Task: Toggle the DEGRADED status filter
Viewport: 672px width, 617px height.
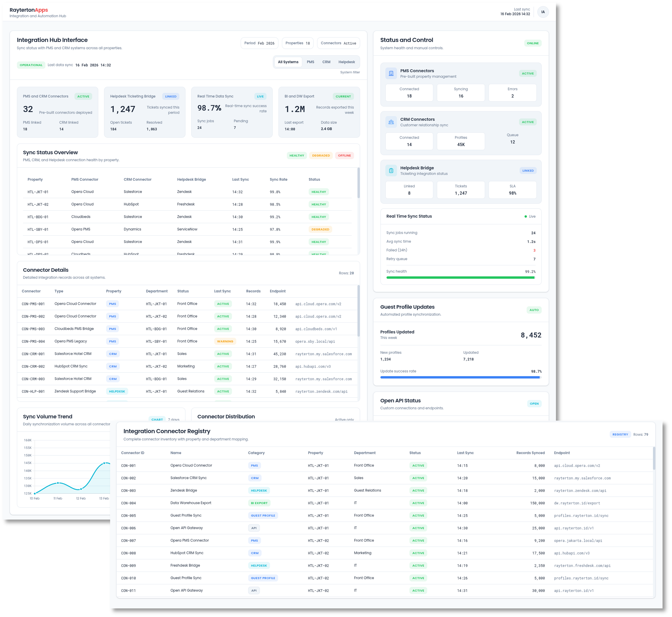Action: [x=321, y=155]
